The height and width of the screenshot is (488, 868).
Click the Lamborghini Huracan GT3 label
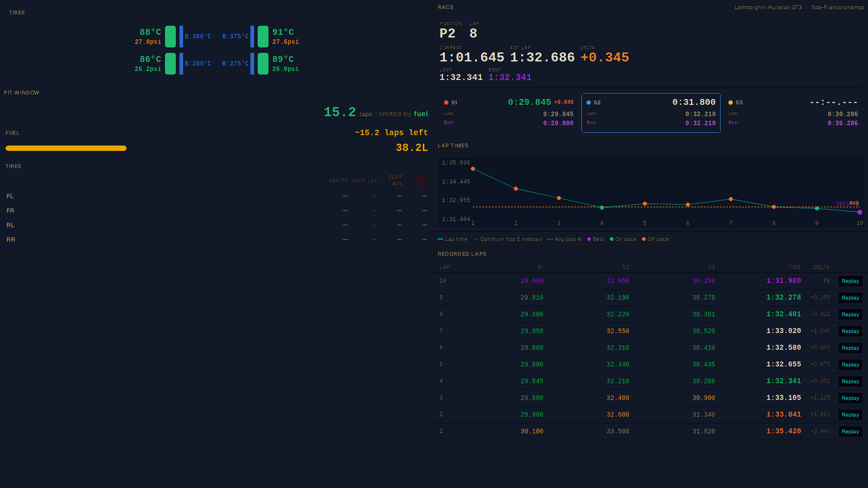[x=768, y=7]
